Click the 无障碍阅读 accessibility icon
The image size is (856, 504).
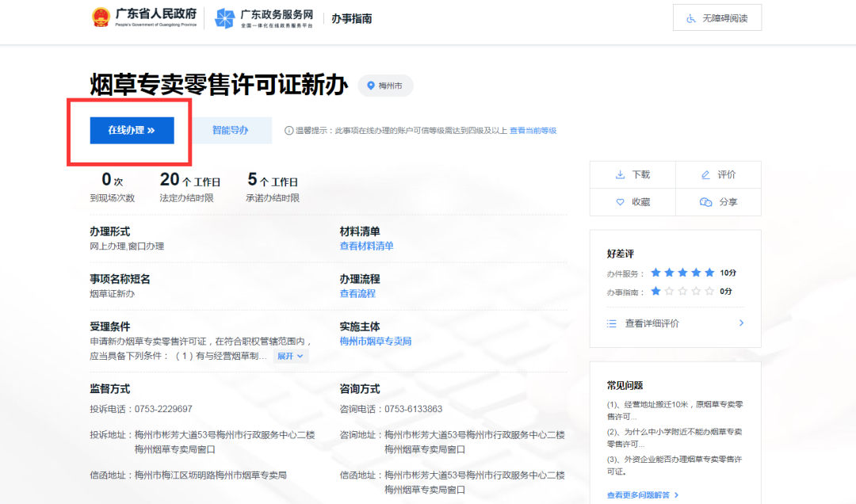(x=690, y=17)
